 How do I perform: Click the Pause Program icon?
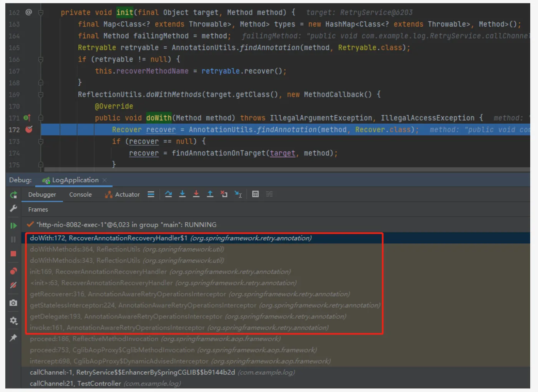point(13,240)
